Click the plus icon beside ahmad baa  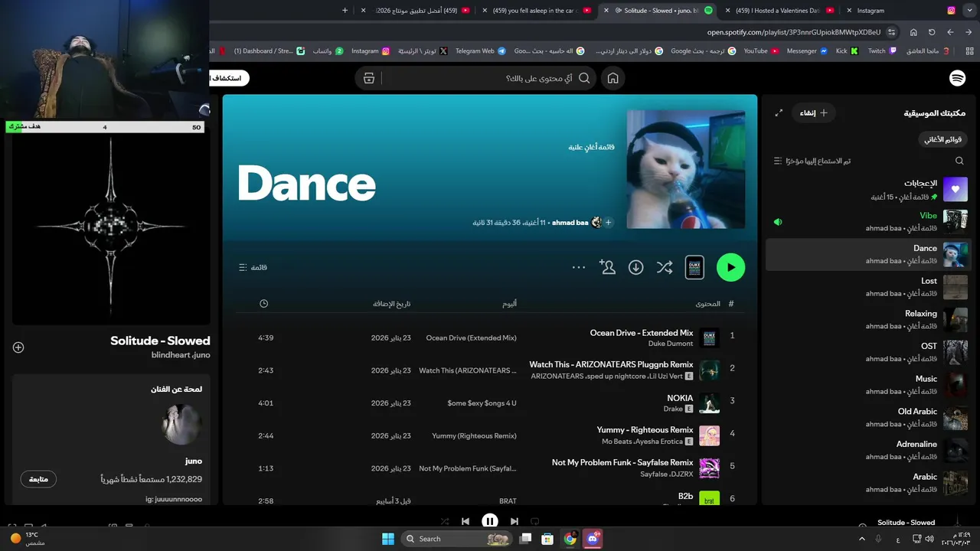[x=608, y=223]
